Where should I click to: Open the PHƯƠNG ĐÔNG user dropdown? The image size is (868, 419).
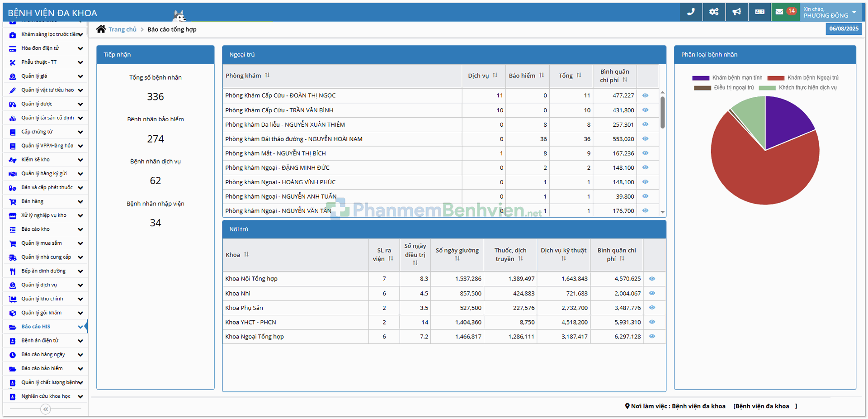[x=830, y=12]
